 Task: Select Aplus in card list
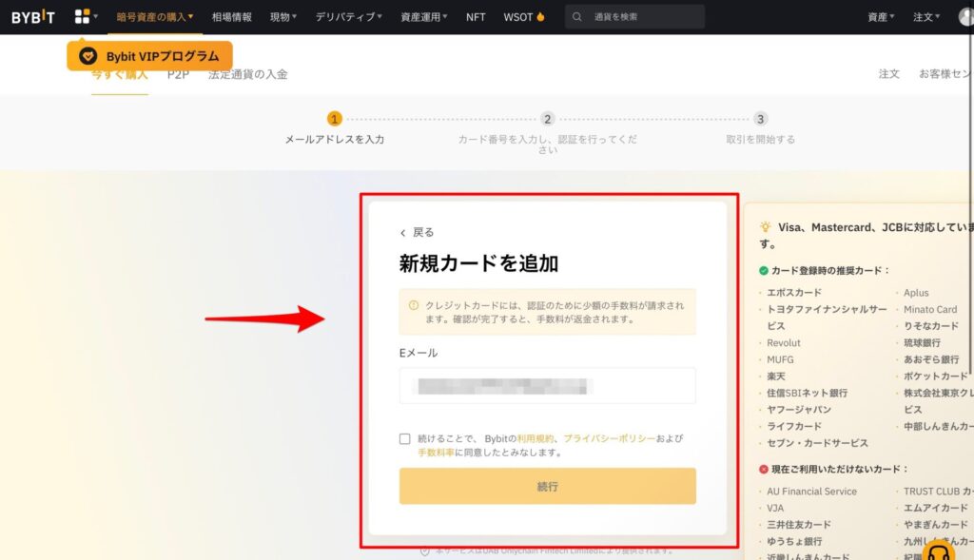(916, 293)
